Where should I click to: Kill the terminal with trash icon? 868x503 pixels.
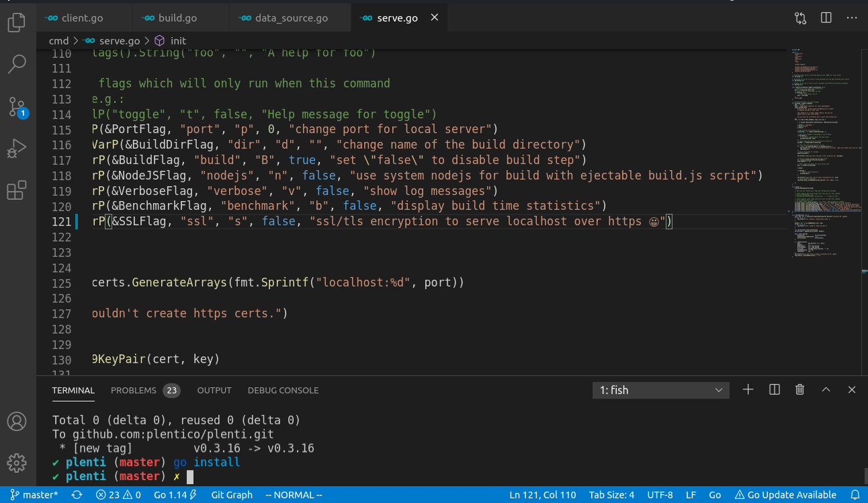(799, 389)
